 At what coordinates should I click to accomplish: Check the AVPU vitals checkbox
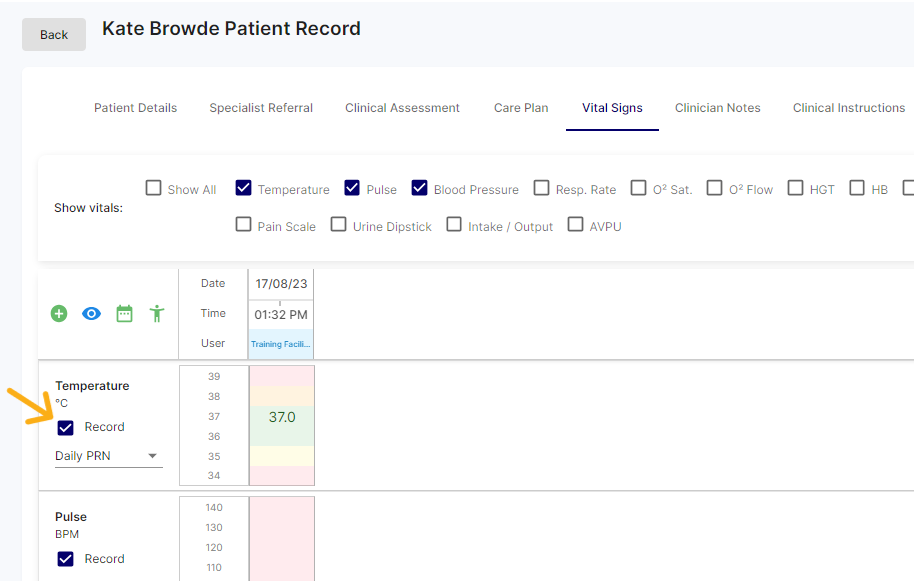tap(575, 225)
